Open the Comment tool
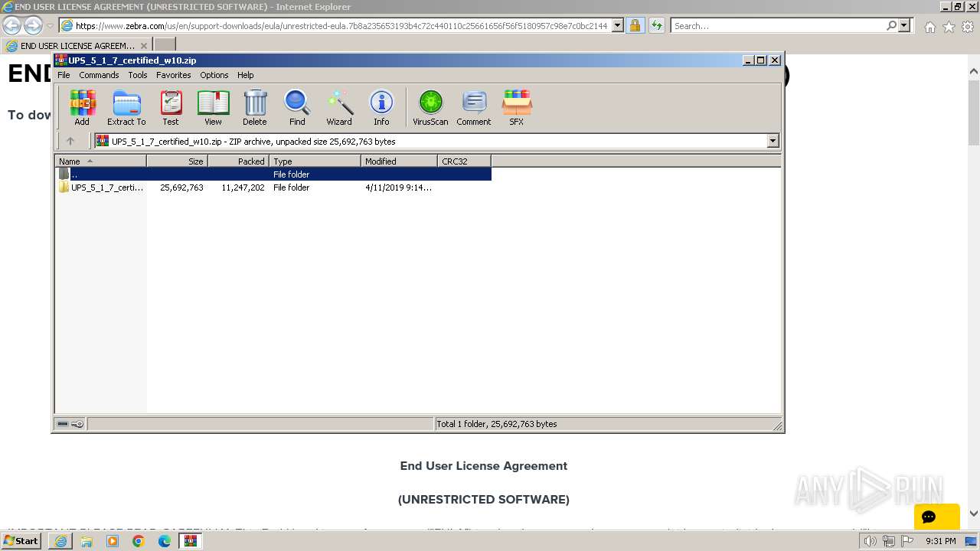Screen dimensions: 980x551 (474, 107)
